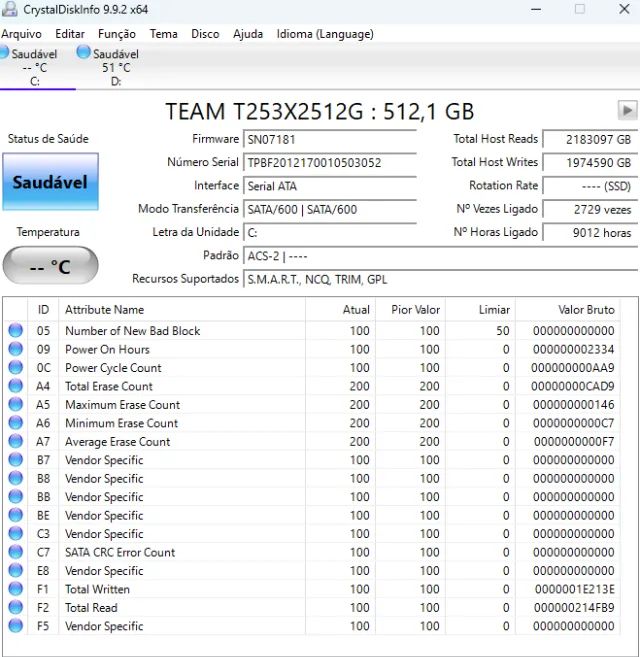The height and width of the screenshot is (657, 640).
Task: Click the Pior Valor column header
Action: pyautogui.click(x=410, y=310)
